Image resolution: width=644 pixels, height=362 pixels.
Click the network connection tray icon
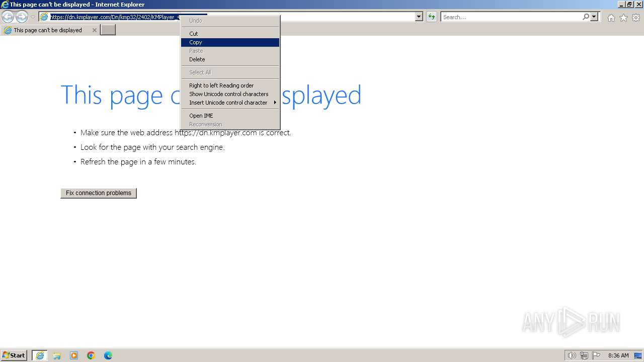click(584, 355)
